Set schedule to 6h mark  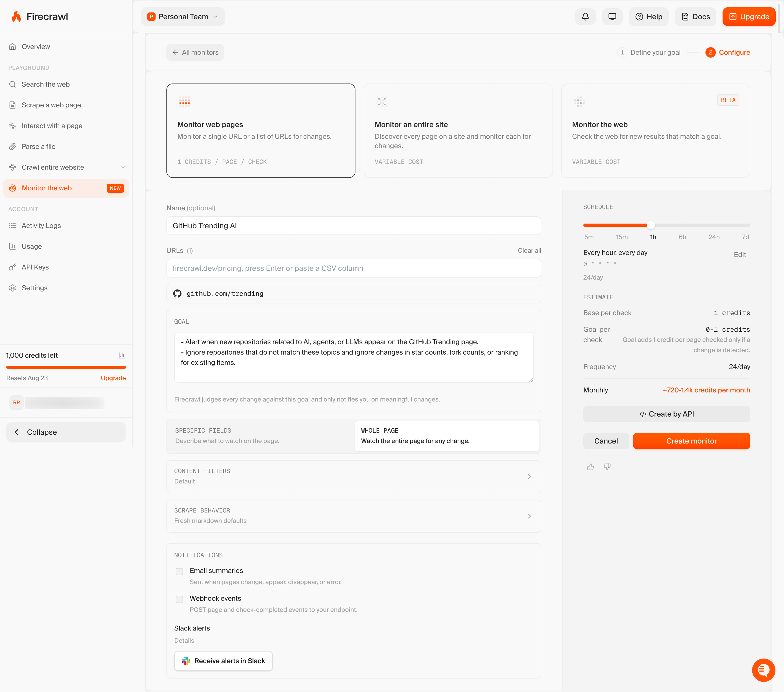pos(682,237)
